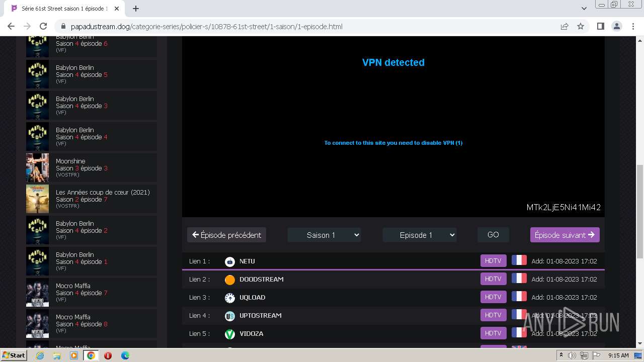Select the UQLOAD link
This screenshot has width=644, height=362.
click(x=393, y=298)
